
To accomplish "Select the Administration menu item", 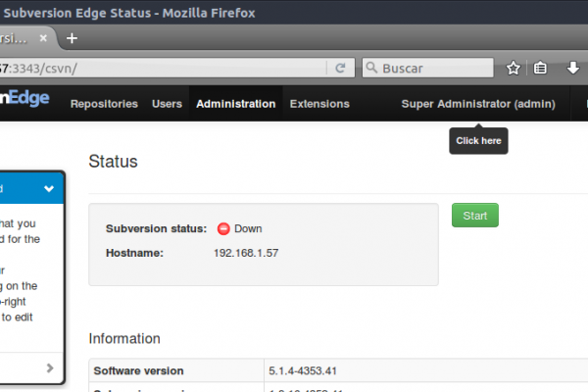I will coord(236,104).
